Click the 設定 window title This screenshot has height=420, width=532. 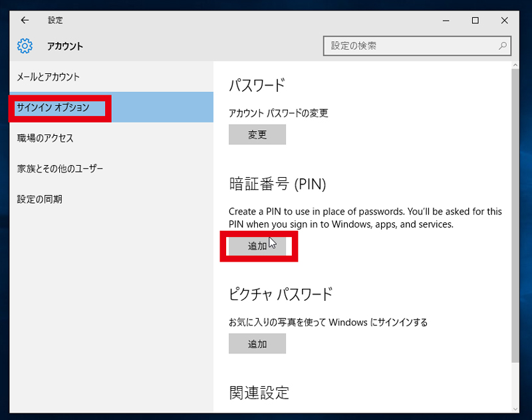(55, 21)
